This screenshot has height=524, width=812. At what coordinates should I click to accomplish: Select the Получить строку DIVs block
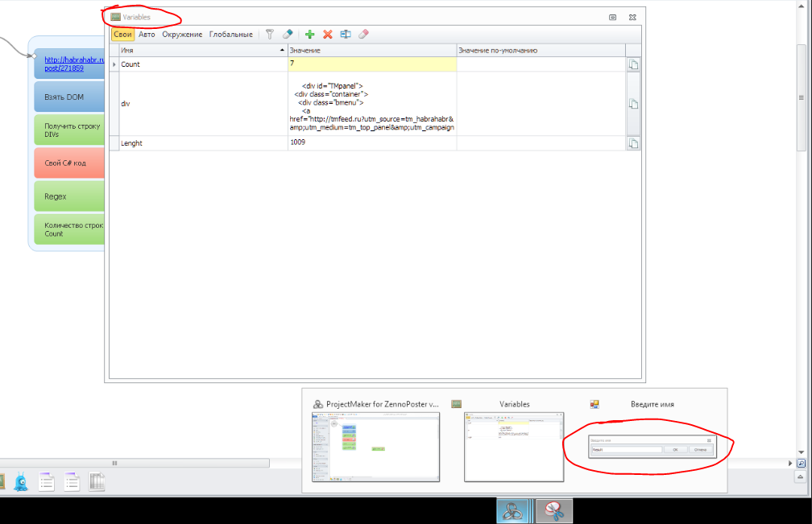[69, 130]
